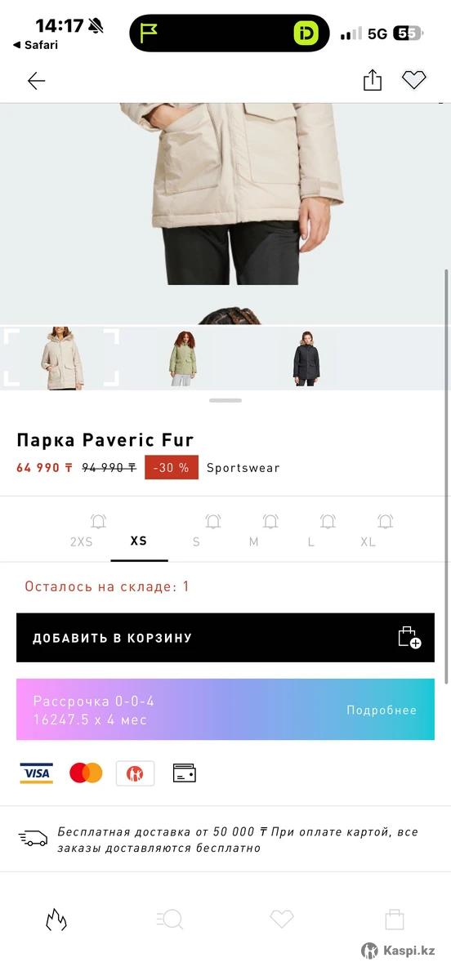
Task: Open Подробнее on installment banner
Action: pyautogui.click(x=382, y=710)
